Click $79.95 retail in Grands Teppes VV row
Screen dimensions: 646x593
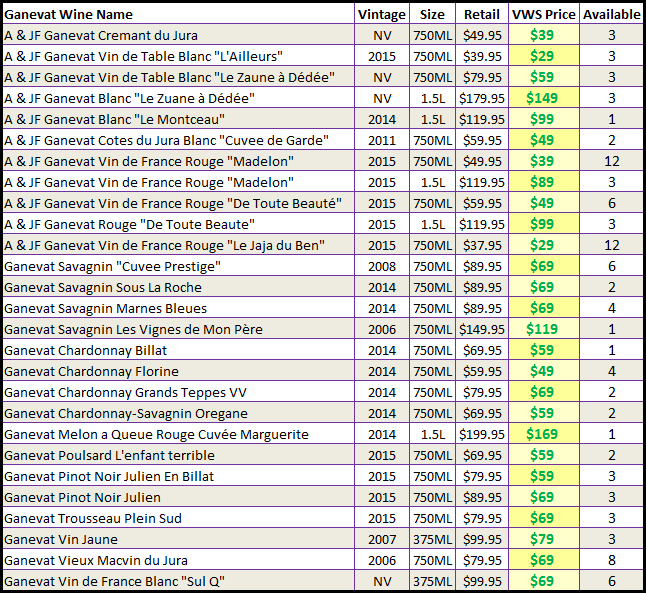point(482,392)
